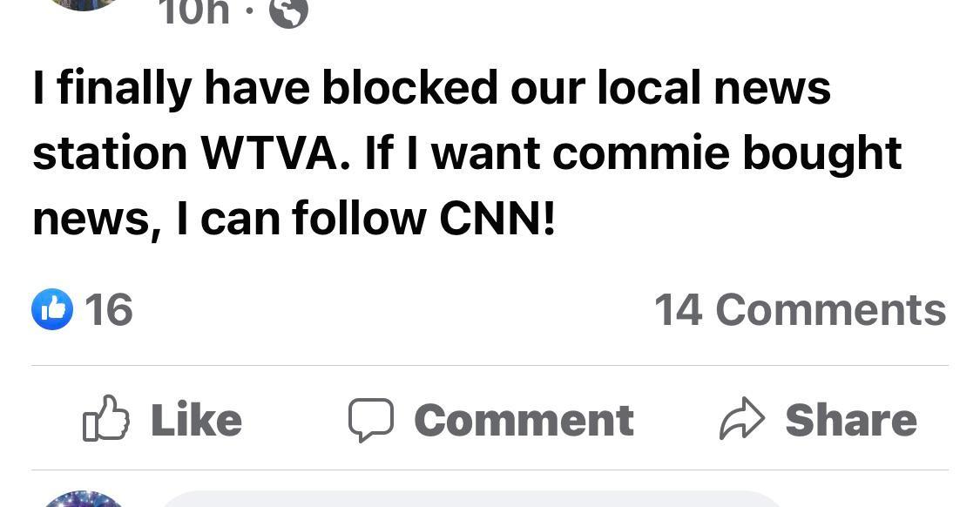Click the Comment label text
The image size is (980, 507).
pyautogui.click(x=523, y=419)
